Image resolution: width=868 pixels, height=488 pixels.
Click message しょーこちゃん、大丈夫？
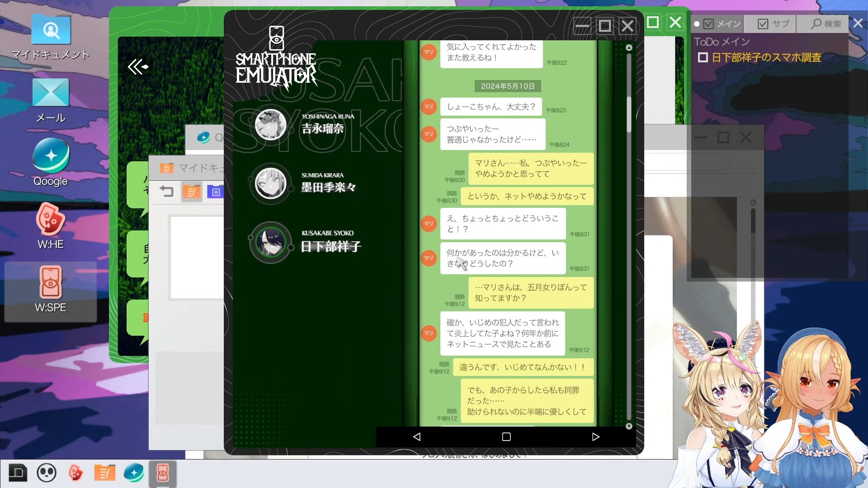click(491, 107)
